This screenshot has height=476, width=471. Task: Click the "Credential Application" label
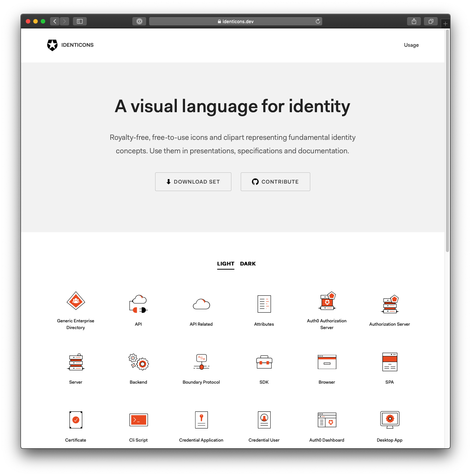(201, 440)
